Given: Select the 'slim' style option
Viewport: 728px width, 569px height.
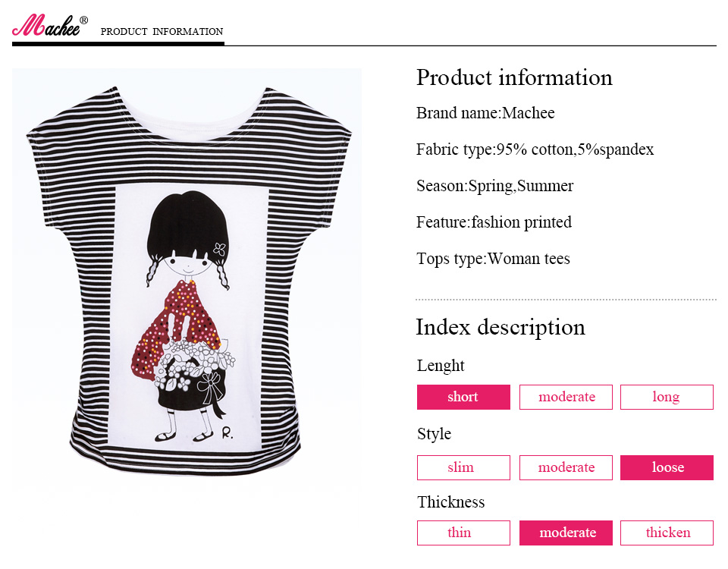Looking at the screenshot, I should (x=463, y=467).
